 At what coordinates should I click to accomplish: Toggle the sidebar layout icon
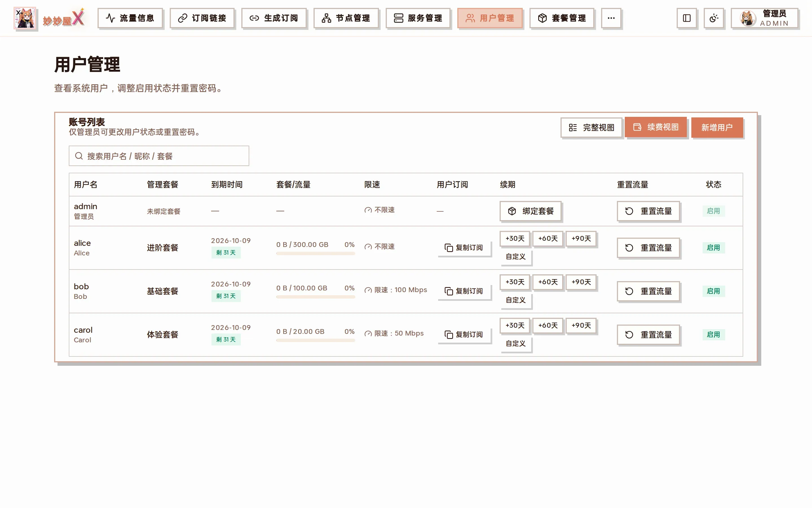[x=687, y=18]
